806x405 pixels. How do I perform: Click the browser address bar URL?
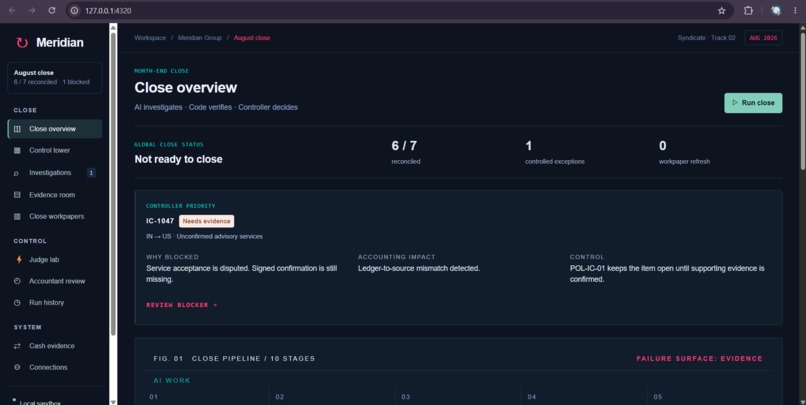108,10
